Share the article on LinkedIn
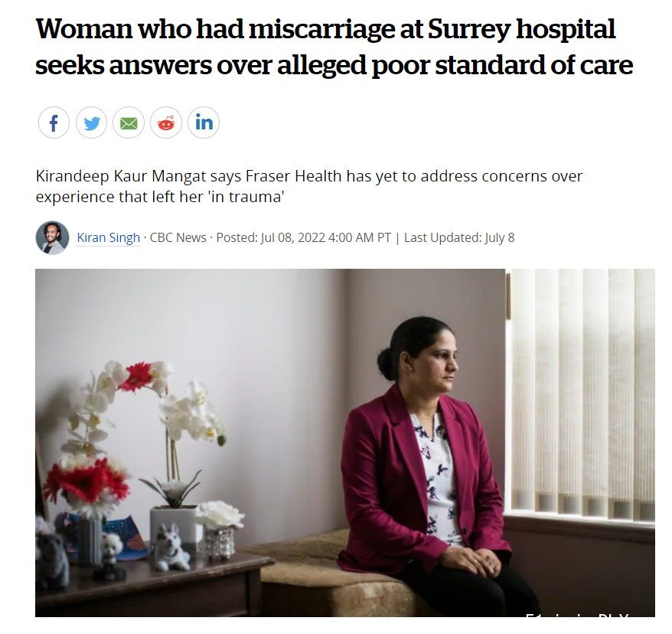The width and height of the screenshot is (672, 634). 204,123
